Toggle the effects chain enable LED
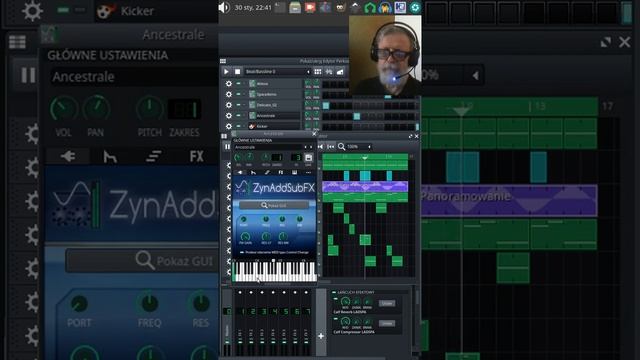The width and height of the screenshot is (640, 360). coord(334,293)
